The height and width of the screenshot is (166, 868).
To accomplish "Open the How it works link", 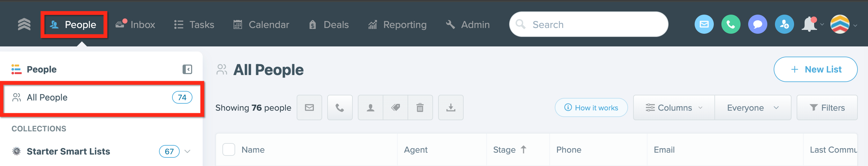I will pyautogui.click(x=591, y=107).
